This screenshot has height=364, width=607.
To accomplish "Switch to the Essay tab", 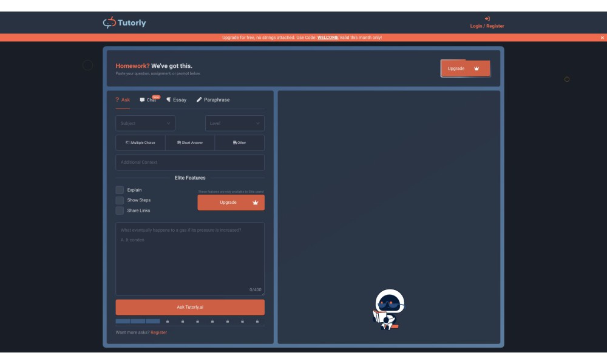I will pos(176,100).
